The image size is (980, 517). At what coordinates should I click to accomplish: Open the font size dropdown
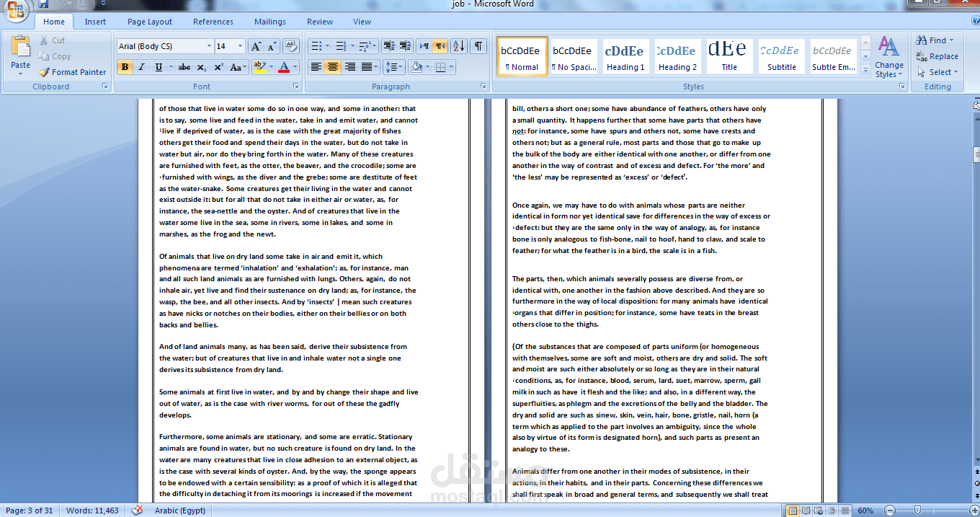241,46
